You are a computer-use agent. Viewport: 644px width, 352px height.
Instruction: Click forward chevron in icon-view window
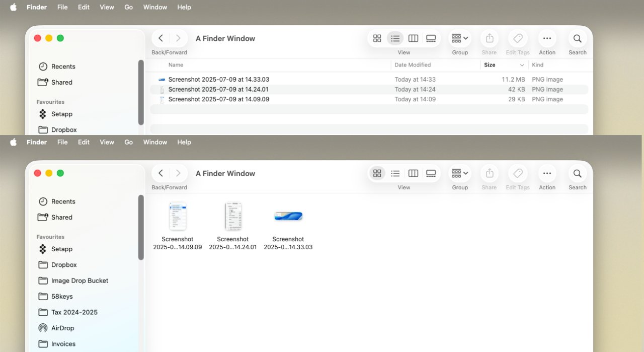coord(178,173)
